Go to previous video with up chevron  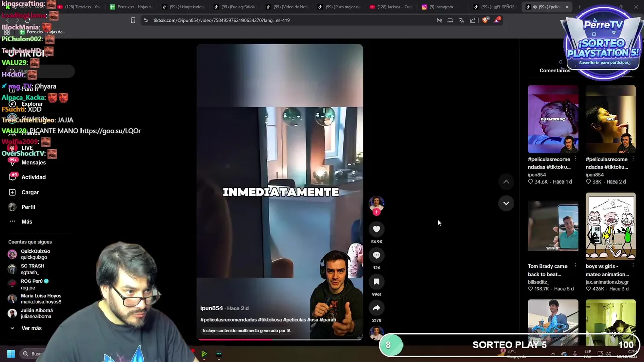tap(506, 182)
